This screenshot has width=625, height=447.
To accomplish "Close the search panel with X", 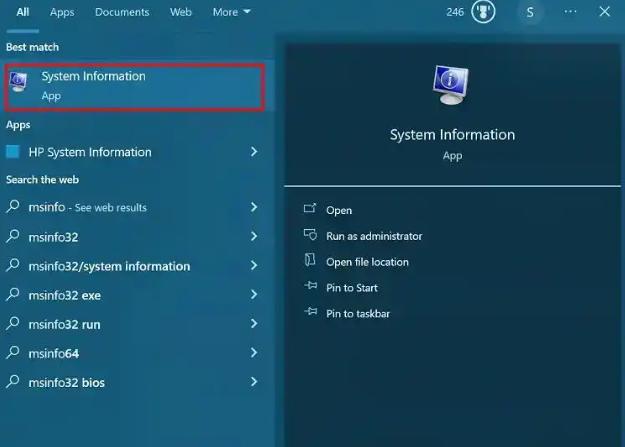I will (605, 12).
